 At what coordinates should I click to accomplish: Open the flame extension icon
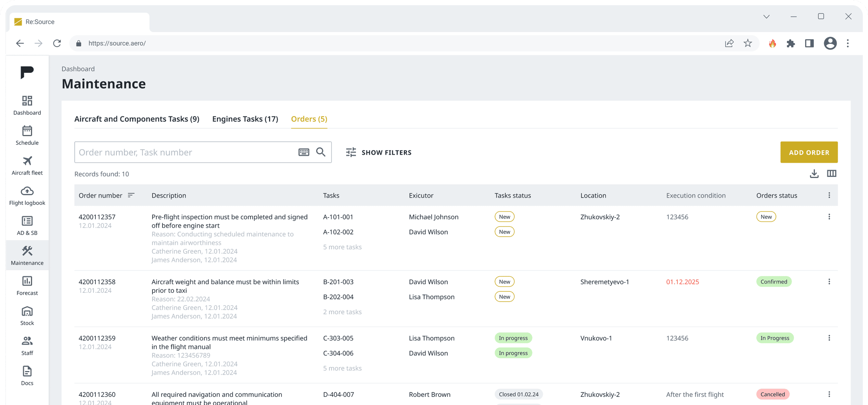pyautogui.click(x=772, y=43)
